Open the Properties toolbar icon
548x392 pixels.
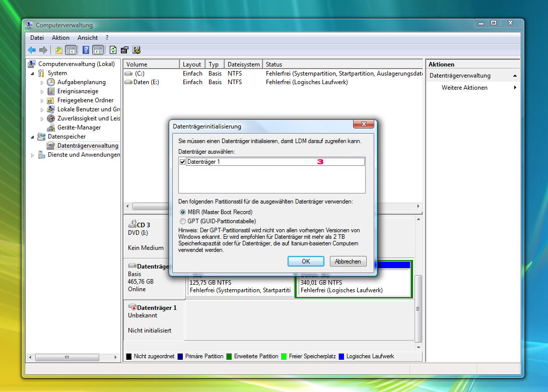click(124, 50)
